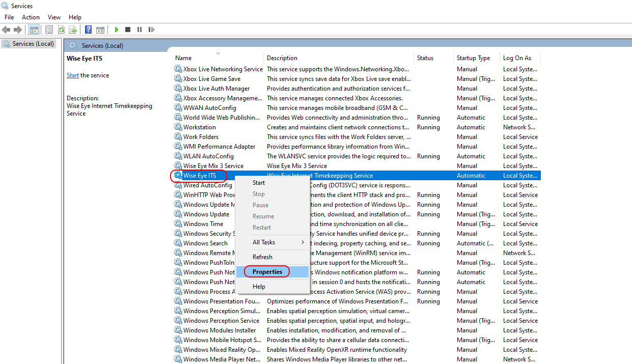Viewport: 632px width, 364px height.
Task: Click the Refresh toolbar icon
Action: [61, 30]
